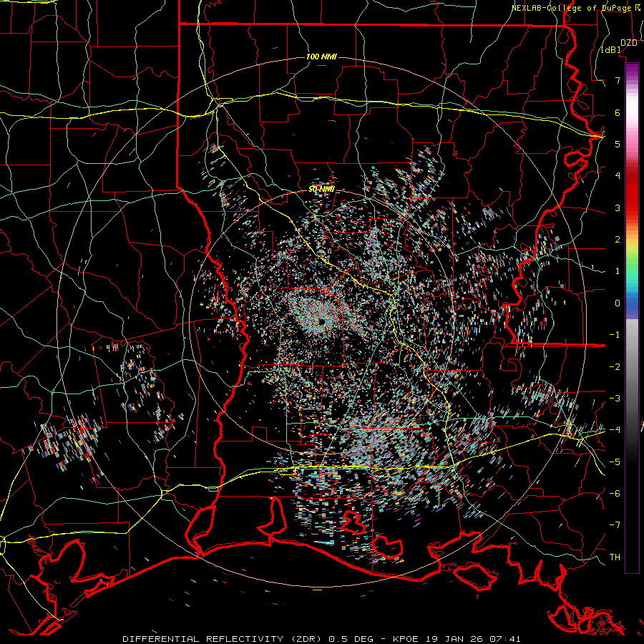The width and height of the screenshot is (644, 644).
Task: Click the 0 value on the color scale
Action: [x=618, y=303]
